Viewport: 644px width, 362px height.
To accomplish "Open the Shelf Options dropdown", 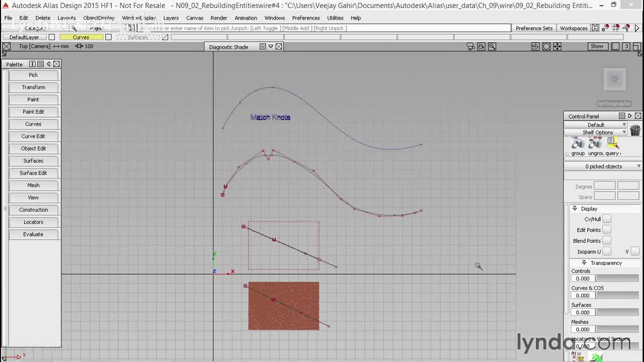I will [596, 132].
